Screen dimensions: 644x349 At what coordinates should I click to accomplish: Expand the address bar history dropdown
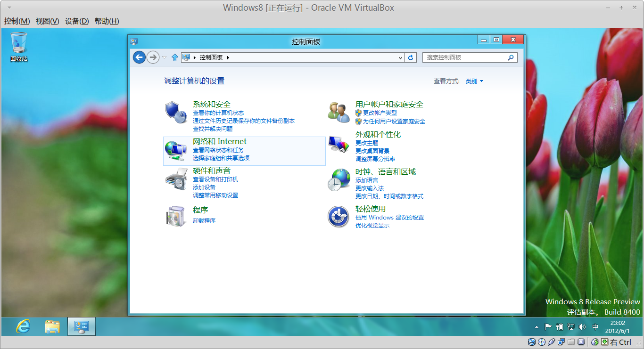[x=401, y=57]
